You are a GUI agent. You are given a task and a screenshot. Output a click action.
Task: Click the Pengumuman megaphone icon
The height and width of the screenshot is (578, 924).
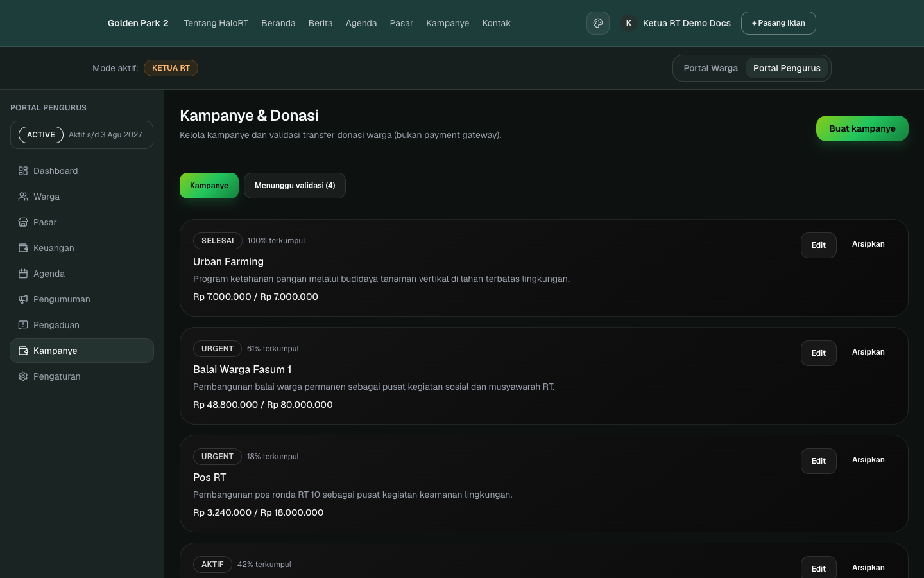(x=23, y=299)
